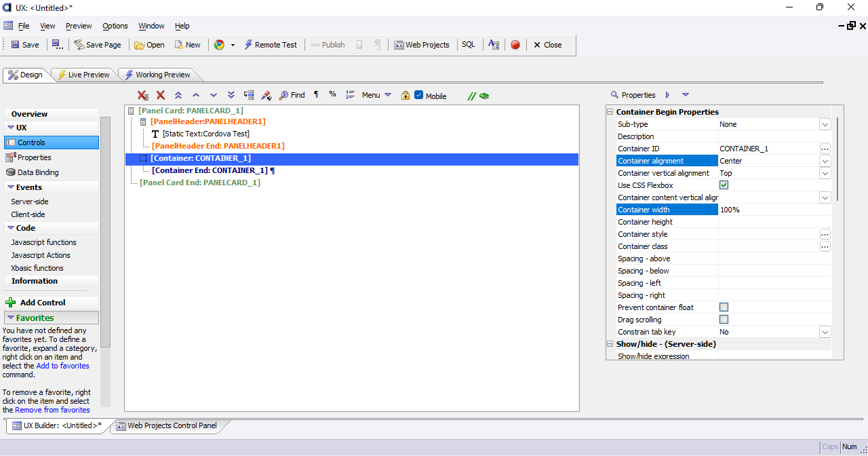This screenshot has height=456, width=868.
Task: Open the View menu
Action: pos(47,26)
